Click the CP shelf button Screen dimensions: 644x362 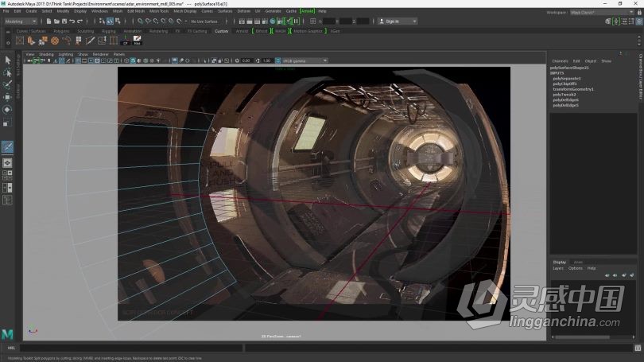pyautogui.click(x=126, y=41)
